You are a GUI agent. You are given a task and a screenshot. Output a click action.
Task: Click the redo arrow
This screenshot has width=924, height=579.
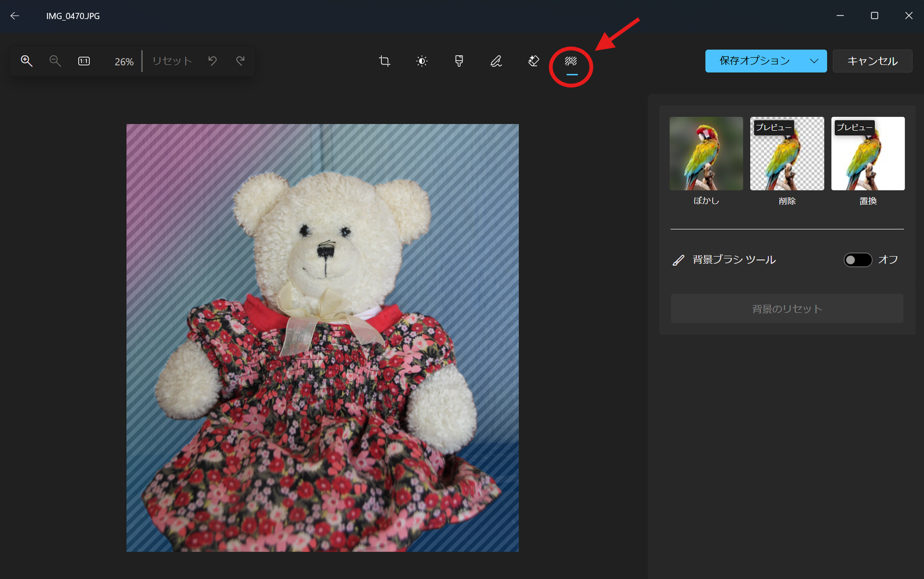240,61
